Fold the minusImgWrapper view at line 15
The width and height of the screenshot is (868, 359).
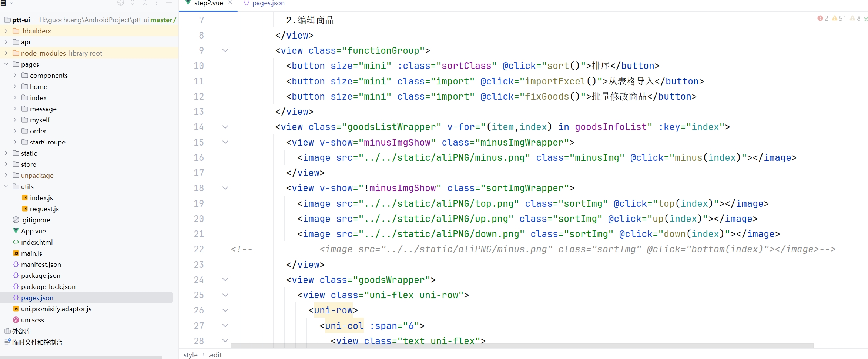[225, 142]
